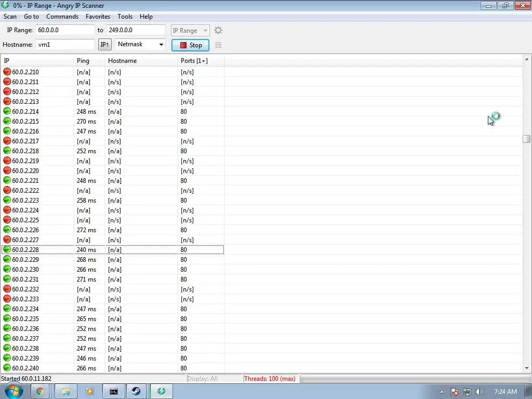Select the IP address 60.0.2.212
Screen dimensions: 532x399
(25, 91)
